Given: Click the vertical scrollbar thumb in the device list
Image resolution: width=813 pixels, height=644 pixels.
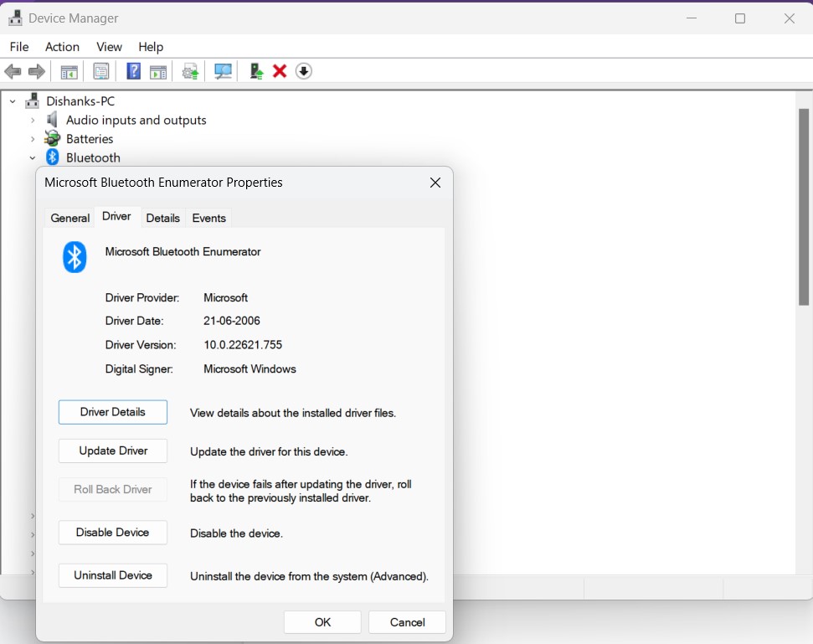Looking at the screenshot, I should [804, 205].
